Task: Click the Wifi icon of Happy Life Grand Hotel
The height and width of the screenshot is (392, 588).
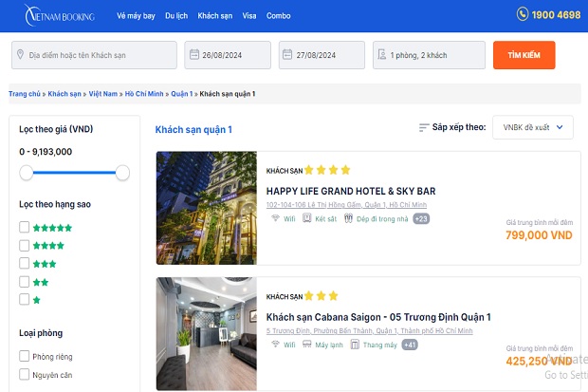Action: [x=276, y=218]
